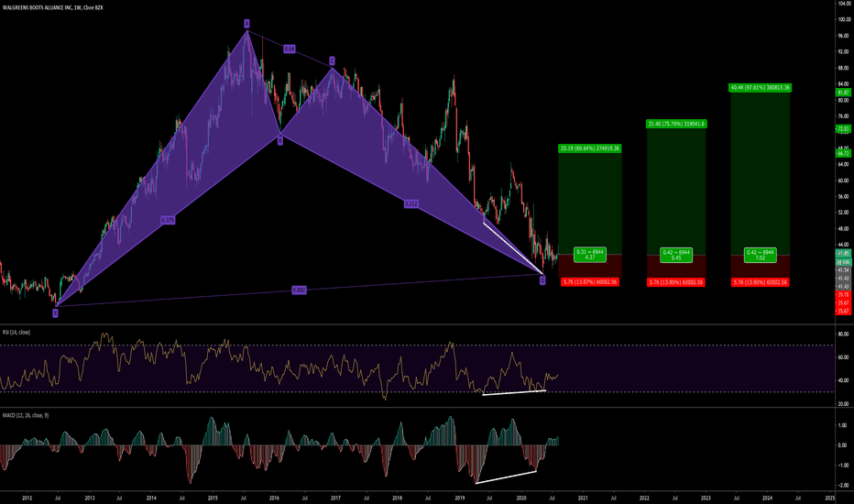
Task: Click 88.00 on the price axis
Action: click(x=845, y=68)
